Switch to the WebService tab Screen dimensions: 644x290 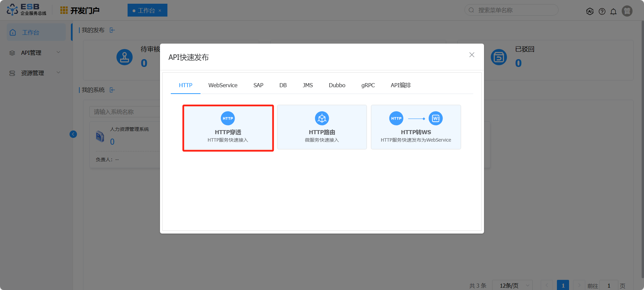pyautogui.click(x=223, y=85)
